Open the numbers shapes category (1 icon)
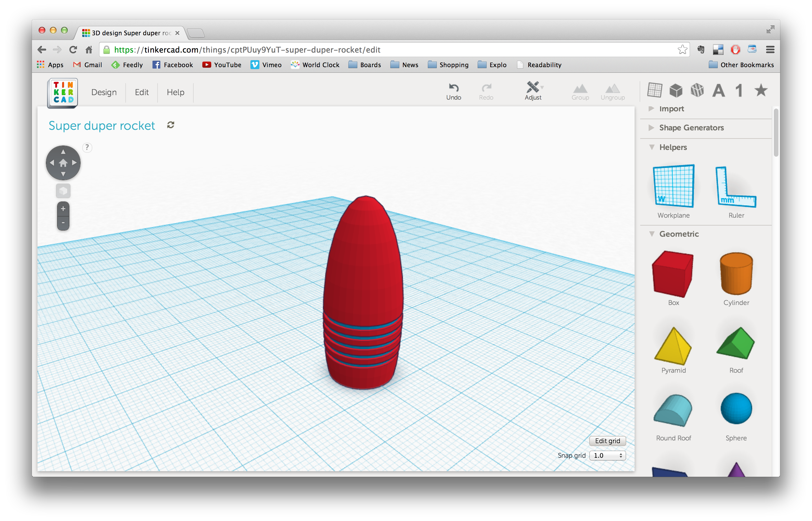 (x=739, y=90)
